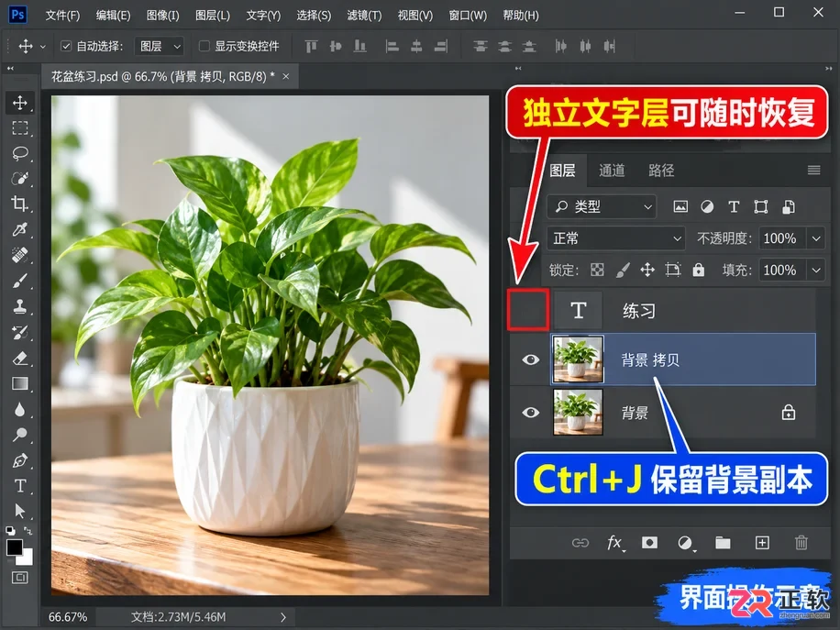Select the Lasso tool
840x630 pixels.
point(20,154)
